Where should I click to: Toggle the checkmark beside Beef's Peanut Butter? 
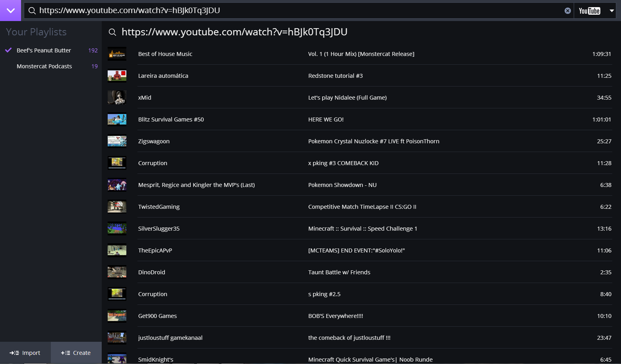coord(8,50)
